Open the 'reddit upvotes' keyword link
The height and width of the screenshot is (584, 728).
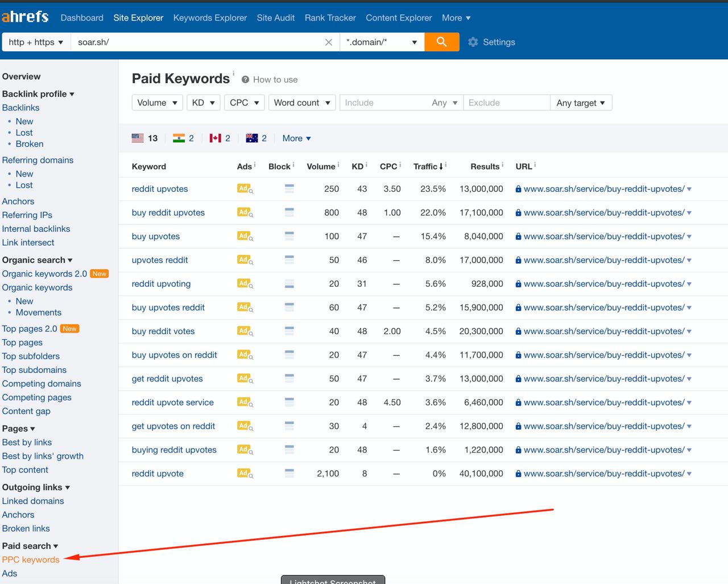(x=160, y=189)
